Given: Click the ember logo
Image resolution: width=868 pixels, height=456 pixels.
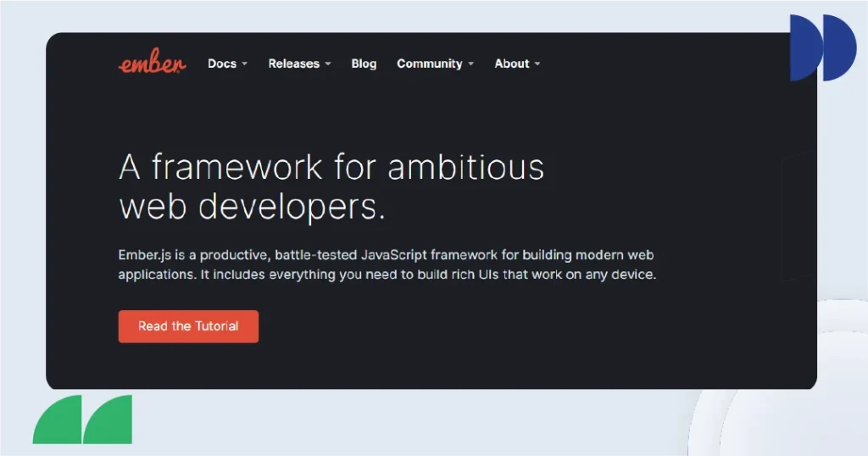Looking at the screenshot, I should click(x=153, y=61).
